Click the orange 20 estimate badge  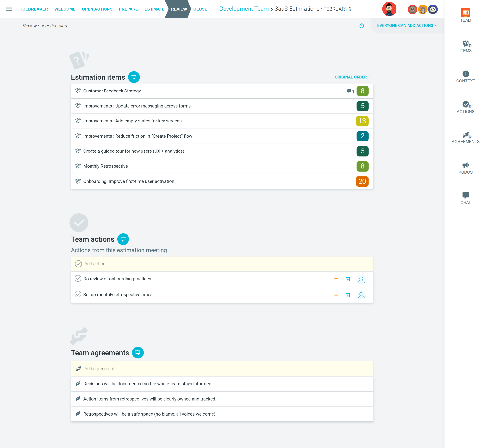coord(362,181)
